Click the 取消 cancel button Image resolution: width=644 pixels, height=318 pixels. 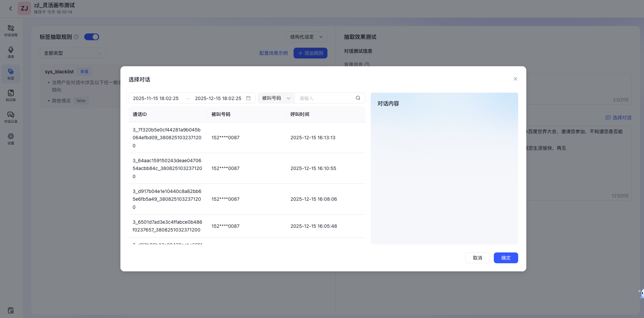[x=477, y=258]
